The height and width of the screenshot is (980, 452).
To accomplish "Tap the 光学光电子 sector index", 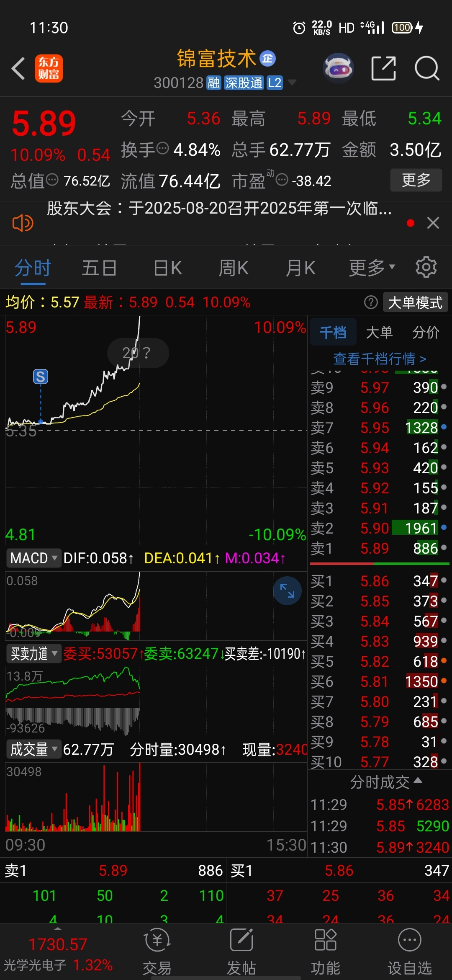I will [x=58, y=954].
